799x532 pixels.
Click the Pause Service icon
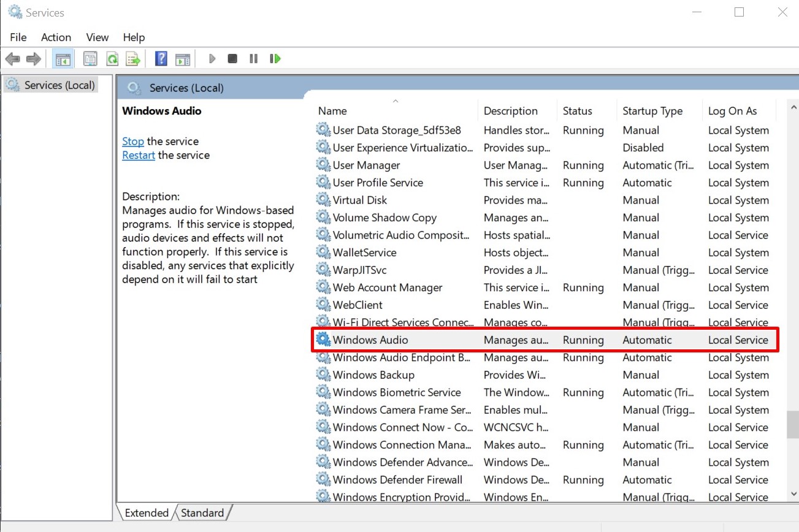click(253, 59)
